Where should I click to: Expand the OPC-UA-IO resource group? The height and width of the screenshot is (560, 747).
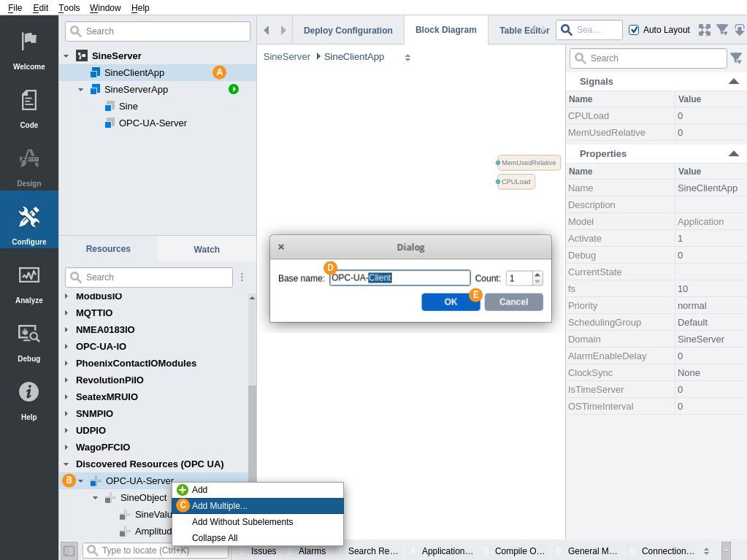(x=66, y=347)
